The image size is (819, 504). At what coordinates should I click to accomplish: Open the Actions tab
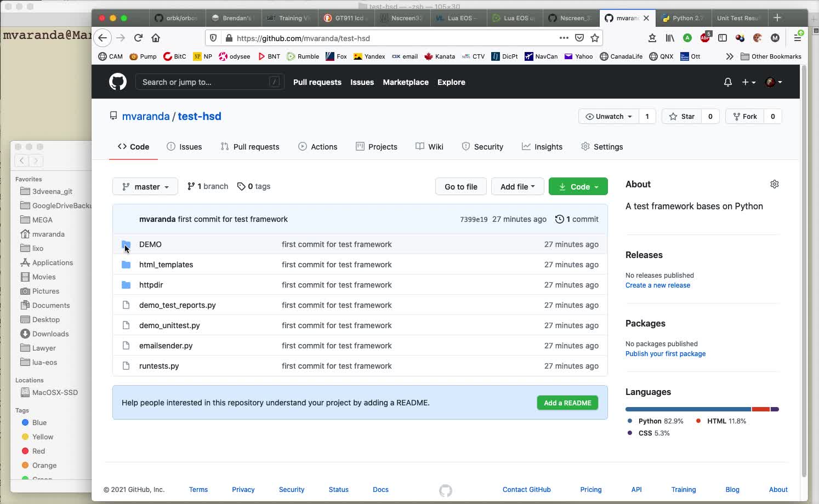pyautogui.click(x=317, y=147)
